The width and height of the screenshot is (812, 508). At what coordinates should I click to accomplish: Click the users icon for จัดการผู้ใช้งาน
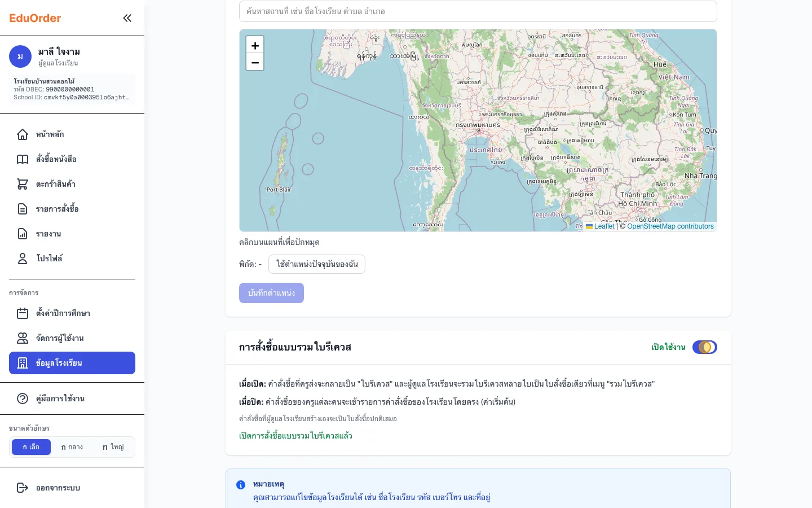23,338
